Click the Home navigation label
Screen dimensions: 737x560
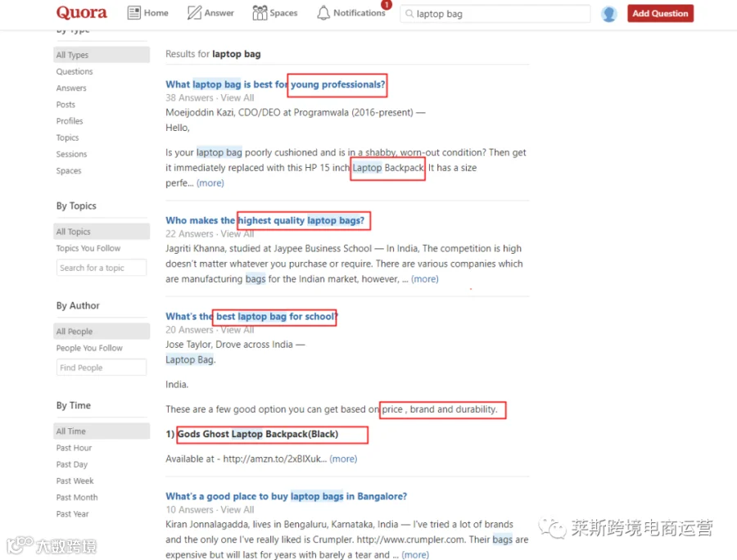[x=156, y=12]
